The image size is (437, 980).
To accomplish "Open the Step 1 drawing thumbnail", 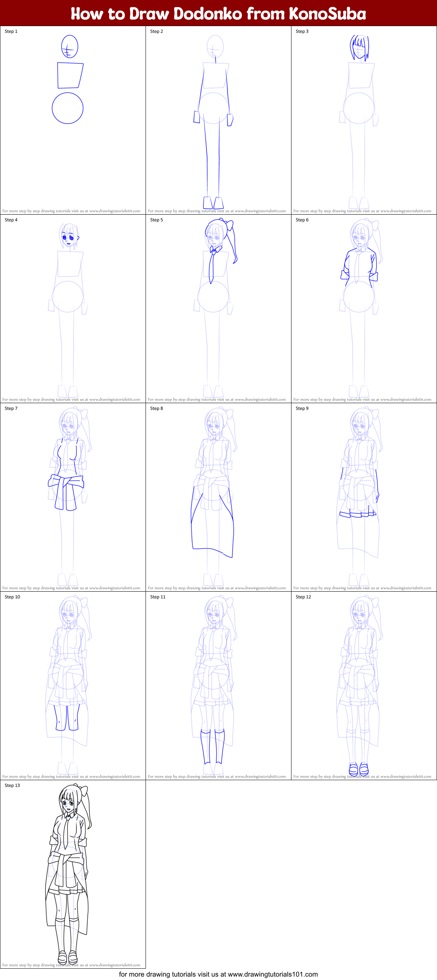I will coord(73,120).
